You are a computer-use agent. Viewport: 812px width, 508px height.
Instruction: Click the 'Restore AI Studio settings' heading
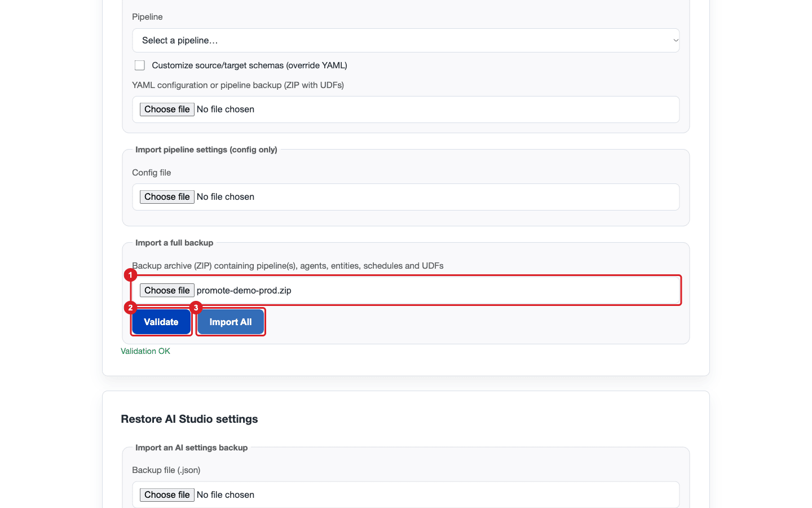pos(189,419)
